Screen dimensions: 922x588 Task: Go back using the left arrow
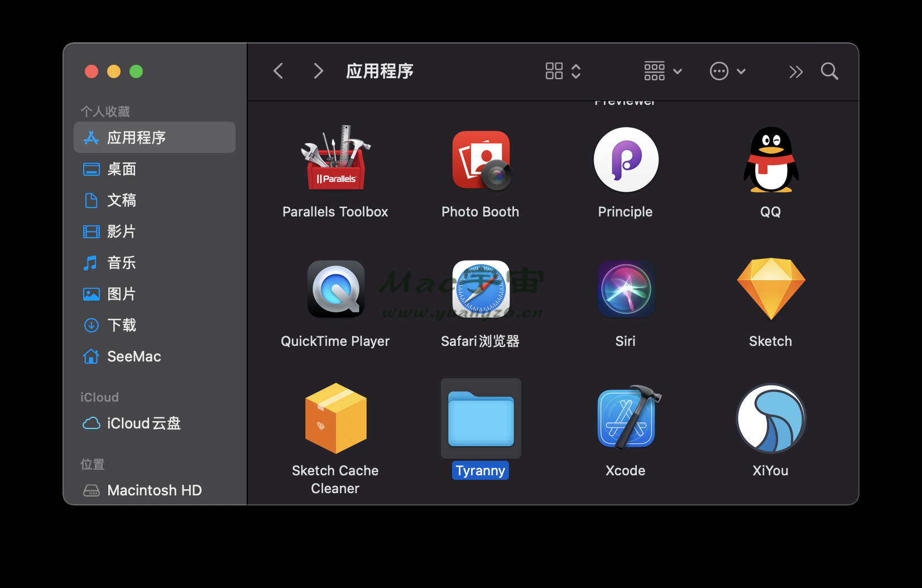(278, 71)
